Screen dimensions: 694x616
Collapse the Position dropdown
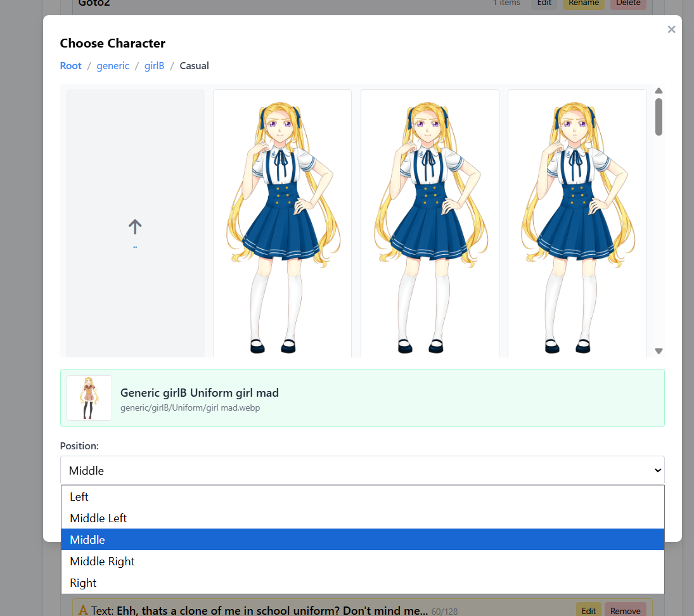click(x=362, y=470)
